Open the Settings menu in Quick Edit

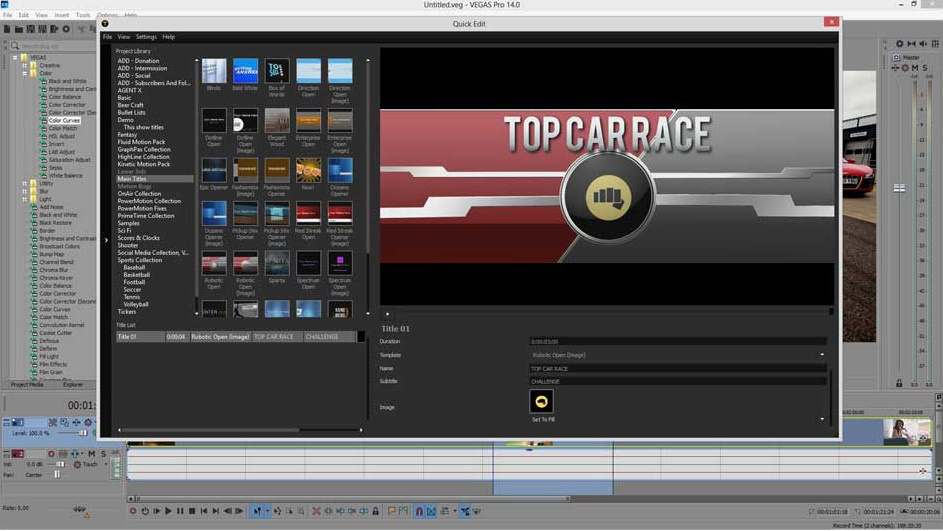click(x=146, y=37)
